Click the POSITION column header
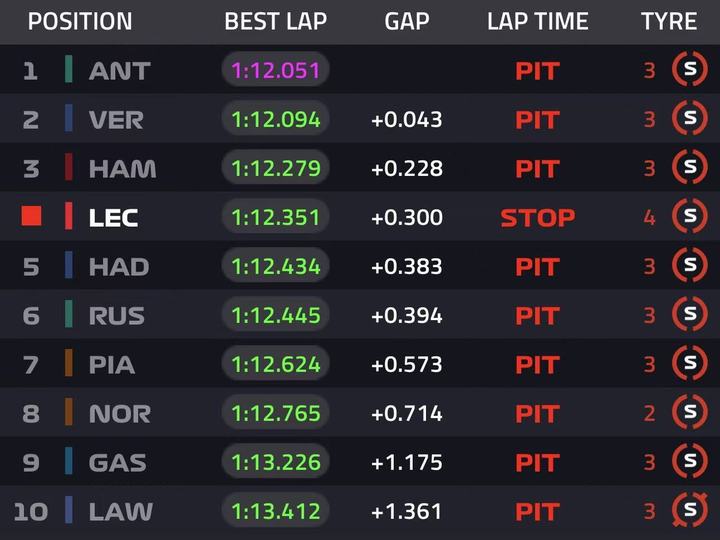Image resolution: width=720 pixels, height=540 pixels. tap(80, 22)
